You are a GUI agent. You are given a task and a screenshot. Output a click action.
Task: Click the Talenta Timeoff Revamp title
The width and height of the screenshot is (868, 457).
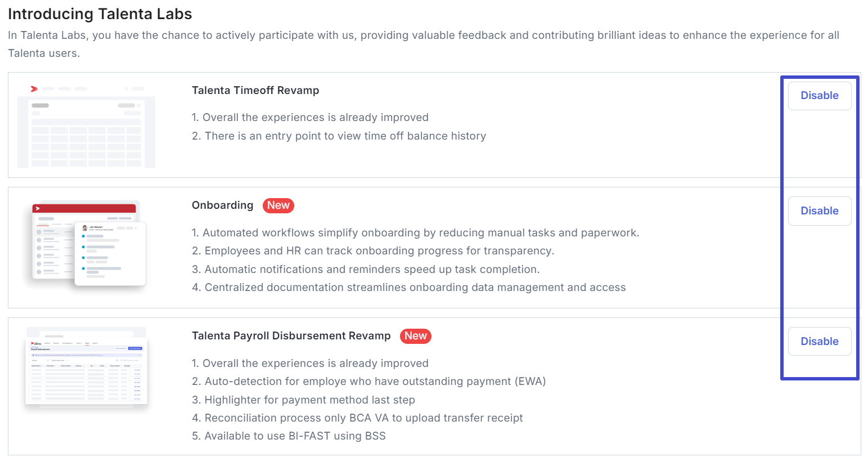pos(255,91)
